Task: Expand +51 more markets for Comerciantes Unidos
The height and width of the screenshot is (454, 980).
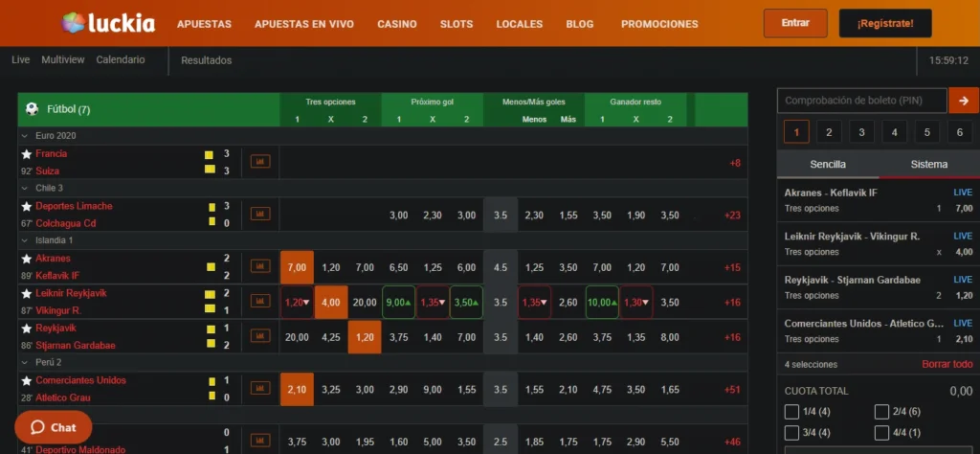Action: click(734, 390)
